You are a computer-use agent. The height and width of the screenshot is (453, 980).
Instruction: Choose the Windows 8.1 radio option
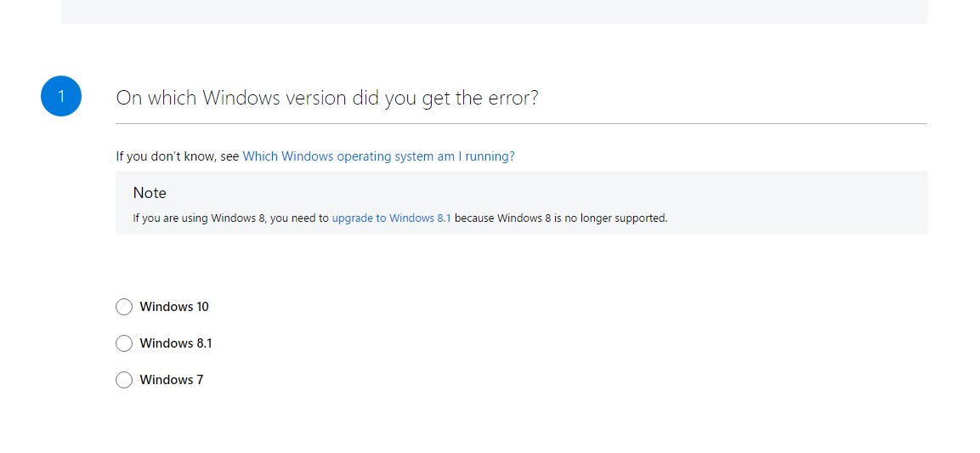click(x=124, y=343)
